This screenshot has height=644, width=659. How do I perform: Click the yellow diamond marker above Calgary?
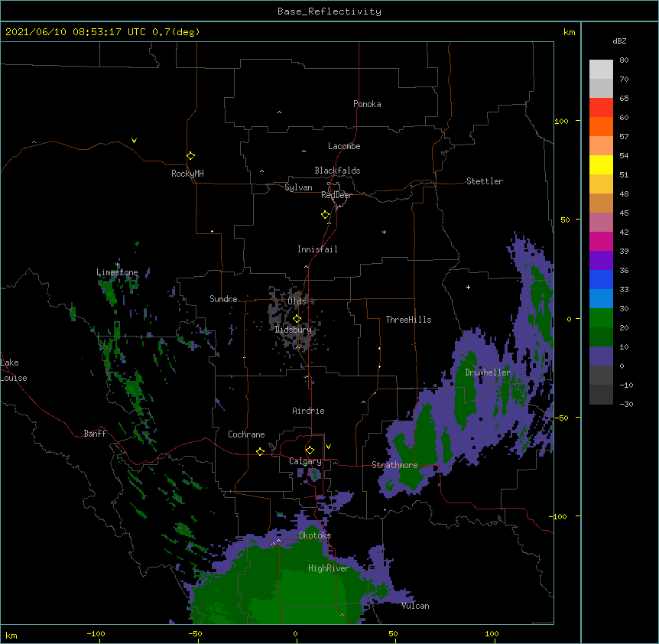click(310, 450)
